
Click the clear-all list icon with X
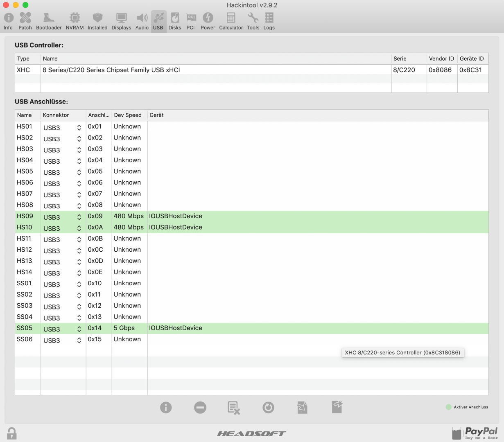click(x=234, y=408)
